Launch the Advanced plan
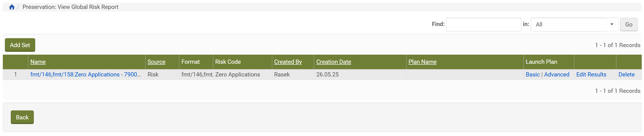 (x=556, y=75)
